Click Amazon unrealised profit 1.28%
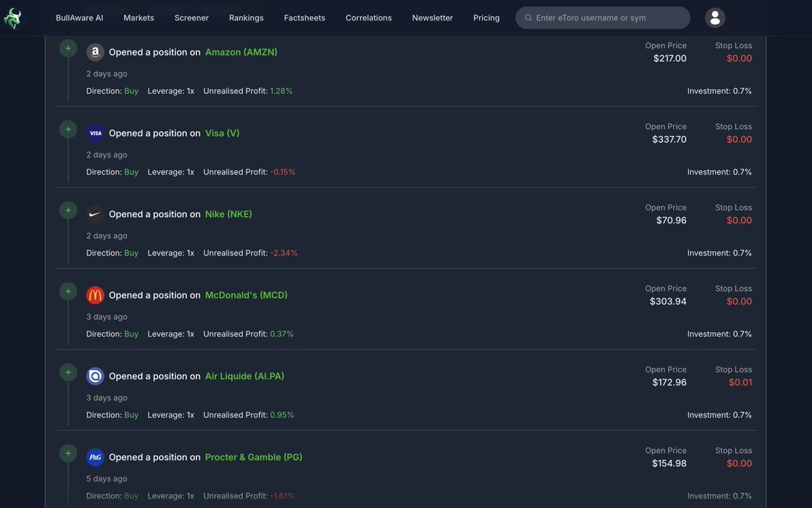Screen dimensions: 812x508 (x=281, y=91)
